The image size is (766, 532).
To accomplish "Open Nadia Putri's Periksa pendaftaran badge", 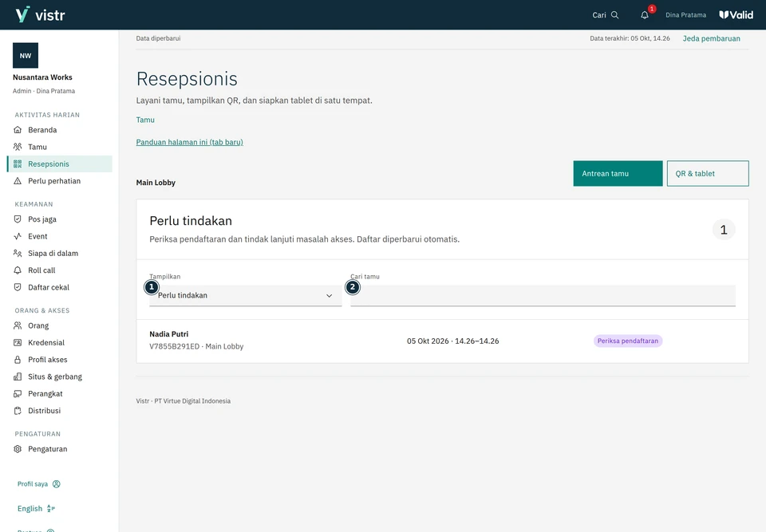I will (x=628, y=341).
